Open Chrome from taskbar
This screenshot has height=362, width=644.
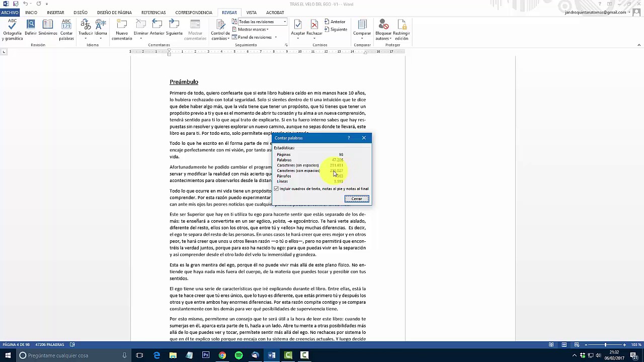[222, 355]
